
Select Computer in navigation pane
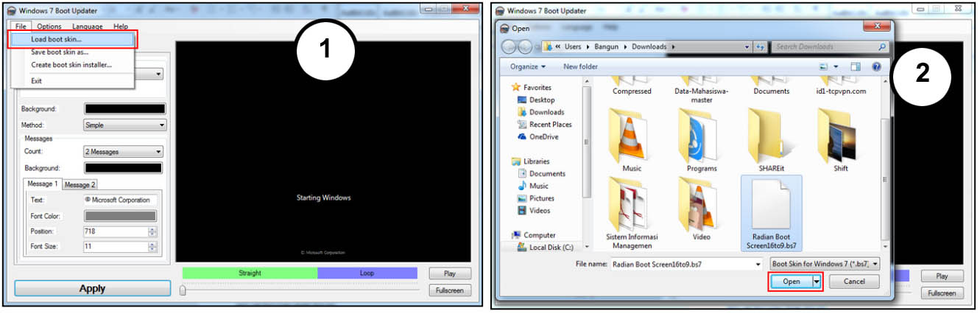539,235
